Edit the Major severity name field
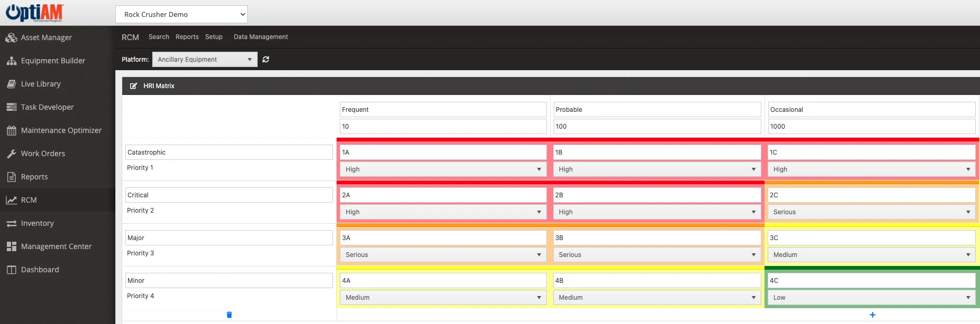This screenshot has width=980, height=324. click(x=229, y=238)
